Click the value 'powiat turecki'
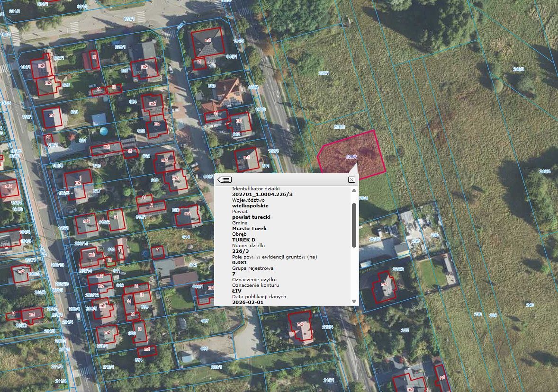The width and height of the screenshot is (558, 392). point(251,217)
